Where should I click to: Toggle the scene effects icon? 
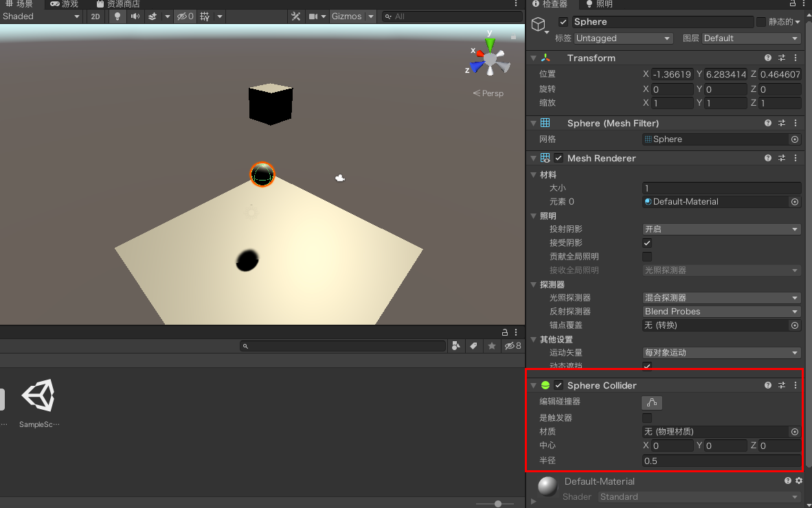tap(152, 16)
